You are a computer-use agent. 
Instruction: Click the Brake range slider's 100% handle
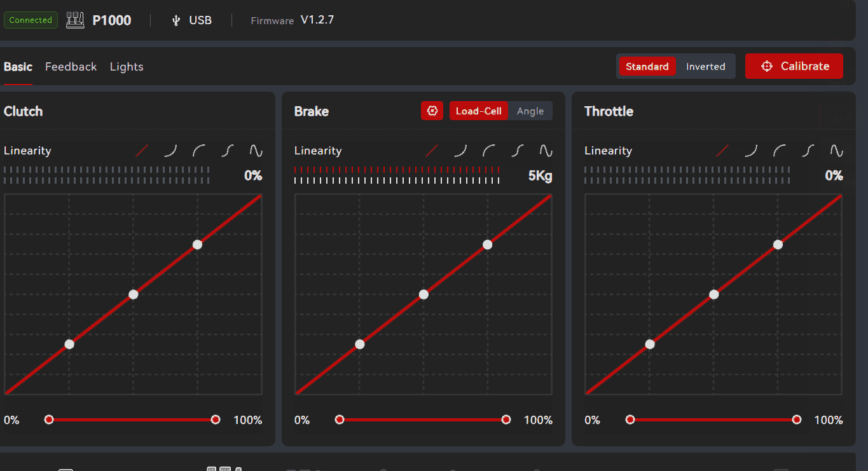coord(506,420)
